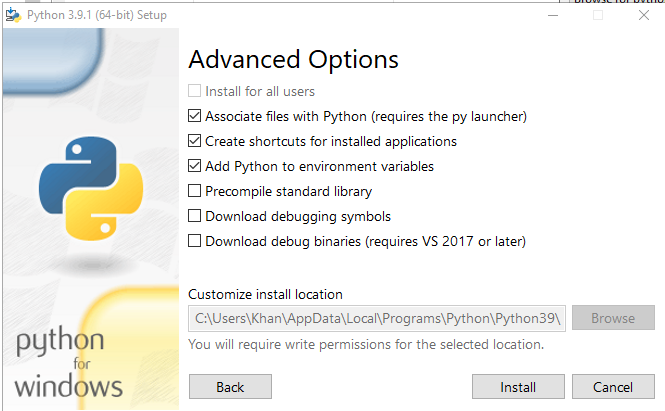This screenshot has height=411, width=665.
Task: Enable Install for all users checkbox
Action: click(194, 91)
